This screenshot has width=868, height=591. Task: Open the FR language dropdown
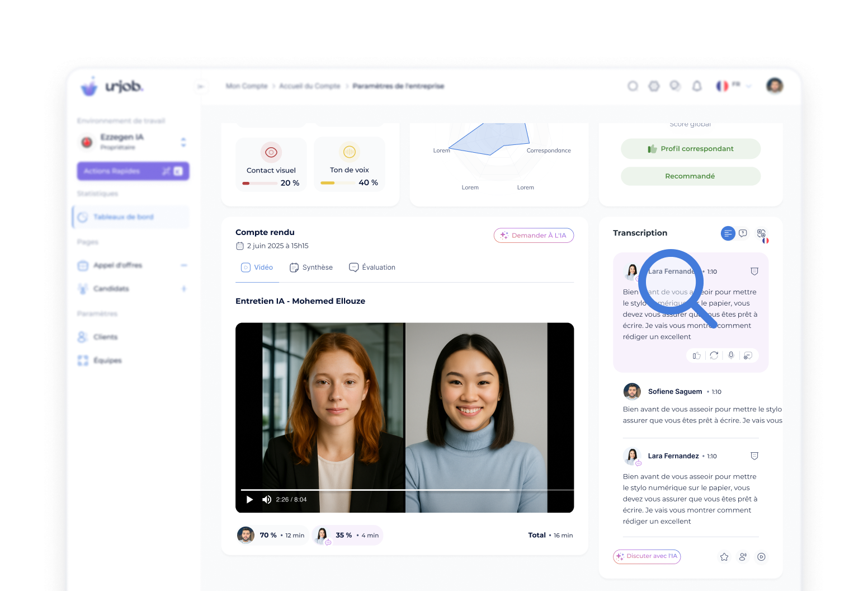[734, 86]
